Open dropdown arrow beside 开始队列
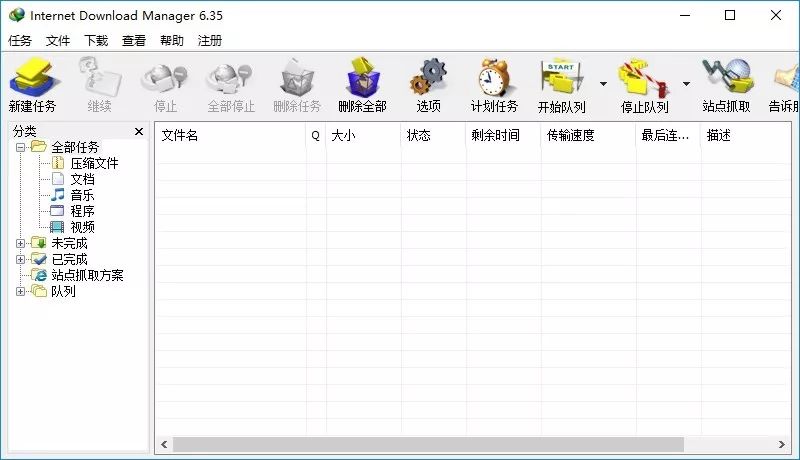This screenshot has width=800, height=460. (603, 84)
